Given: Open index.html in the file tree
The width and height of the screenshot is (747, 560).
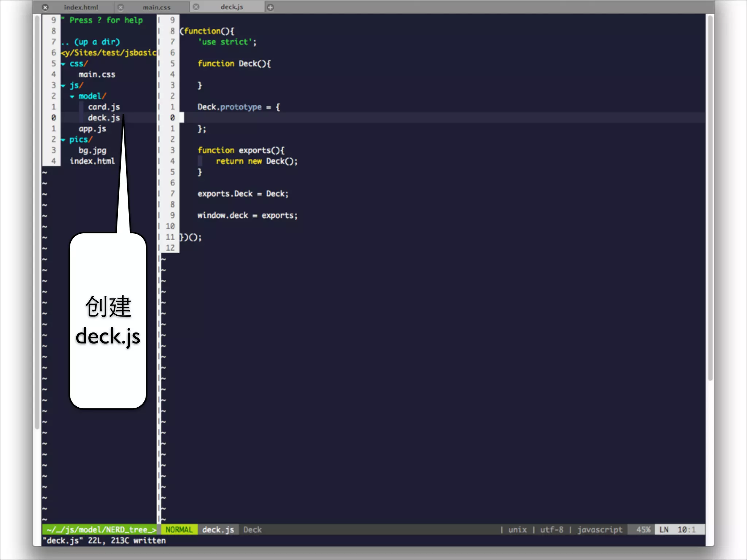Looking at the screenshot, I should point(92,161).
